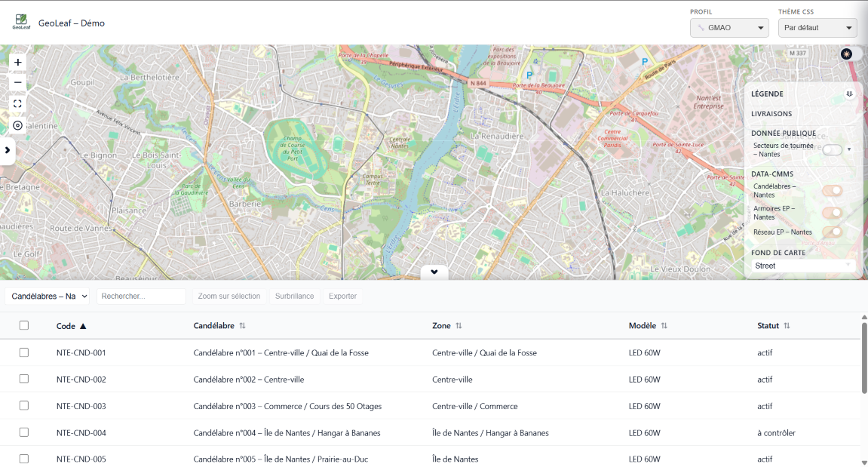This screenshot has height=467, width=868.
Task: Click the Surbrillance button
Action: tap(294, 296)
